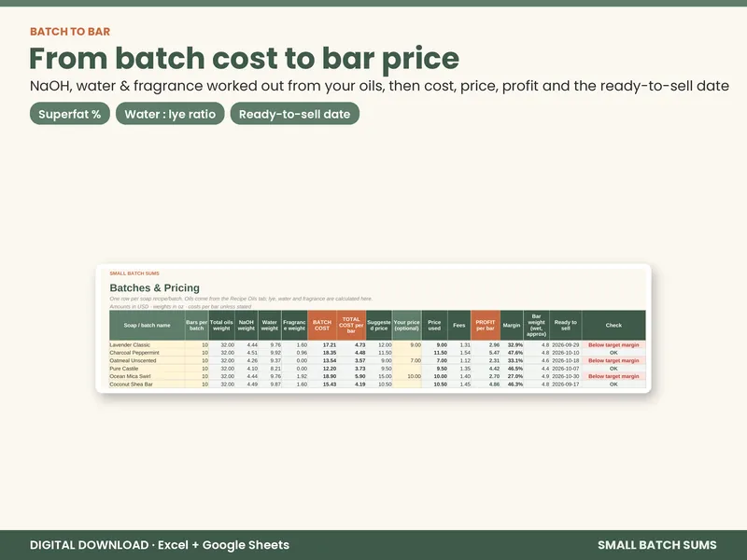The image size is (747, 560).
Task: Click the 'From batch cost to bar price' headline
Action: (244, 58)
